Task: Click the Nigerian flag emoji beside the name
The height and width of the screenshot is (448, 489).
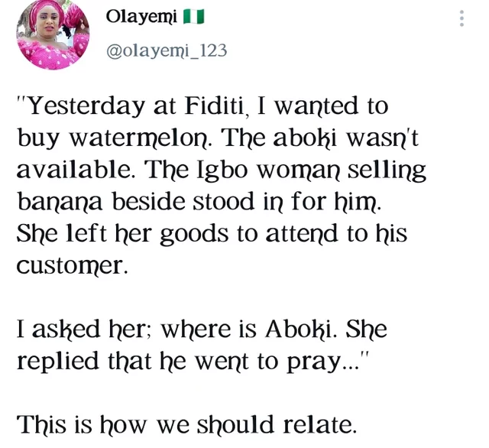Action: tap(193, 17)
